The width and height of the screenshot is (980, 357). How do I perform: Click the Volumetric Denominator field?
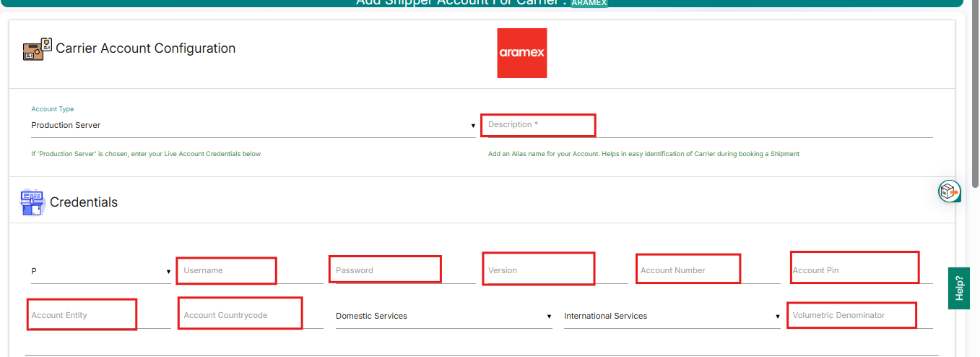pos(862,316)
